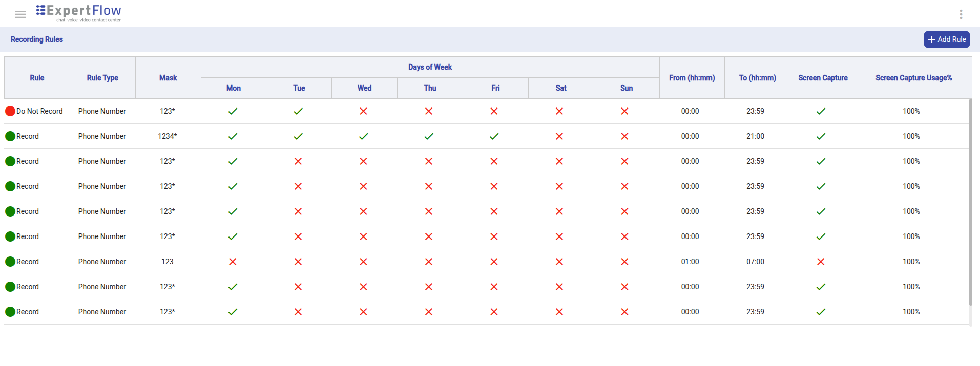The image size is (980, 366).
Task: Click the Tuesday checkmark in the Do Not Record row
Action: point(298,111)
